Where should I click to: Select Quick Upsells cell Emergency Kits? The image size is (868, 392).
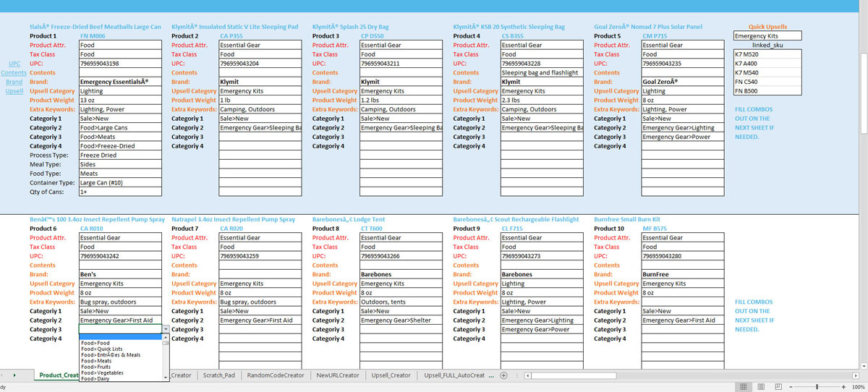[767, 36]
